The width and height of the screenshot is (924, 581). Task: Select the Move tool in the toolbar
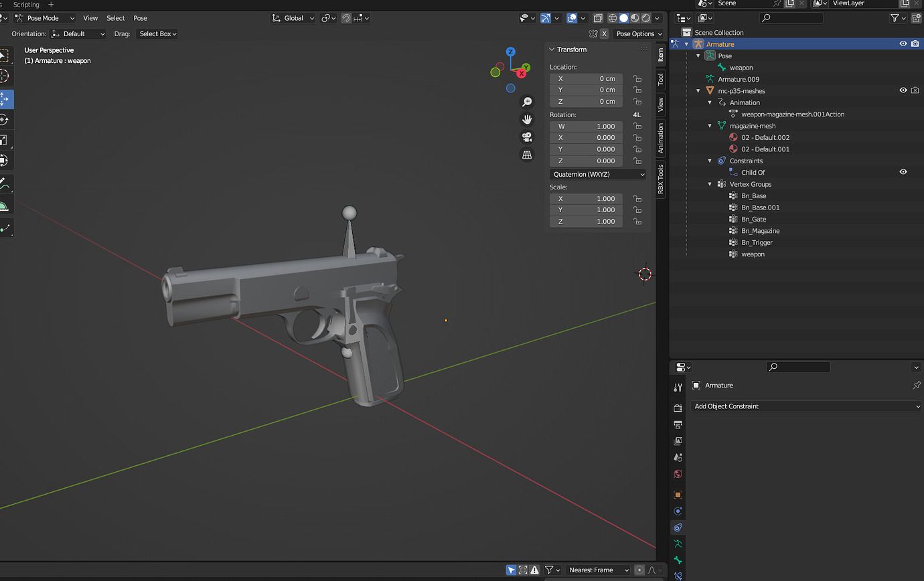coord(8,99)
